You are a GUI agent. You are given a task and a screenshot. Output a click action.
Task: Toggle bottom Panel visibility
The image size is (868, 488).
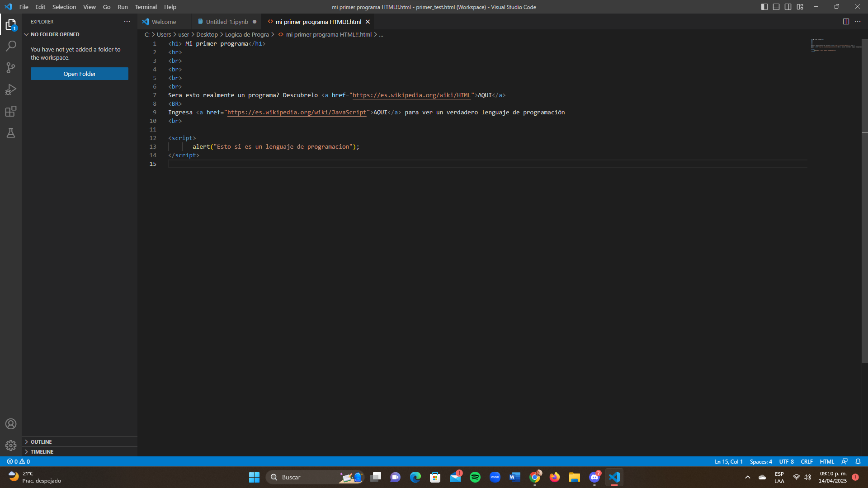point(776,7)
